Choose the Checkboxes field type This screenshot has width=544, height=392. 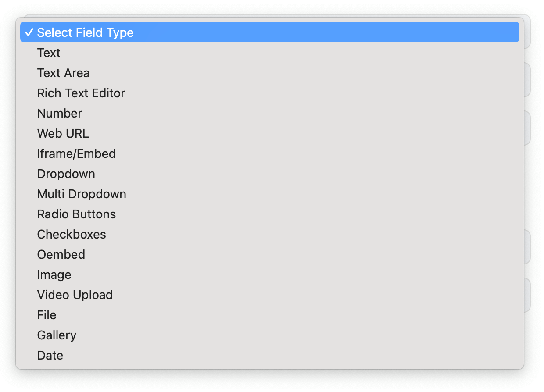coord(72,234)
